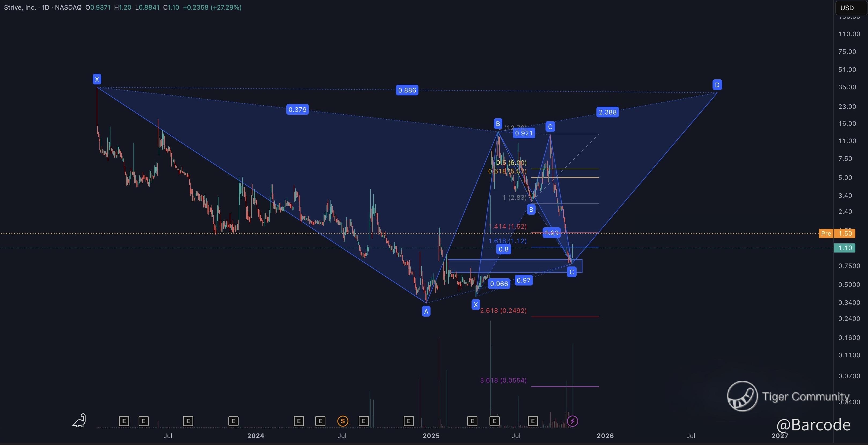
Task: Select the 0.379 ratio label
Action: (297, 109)
